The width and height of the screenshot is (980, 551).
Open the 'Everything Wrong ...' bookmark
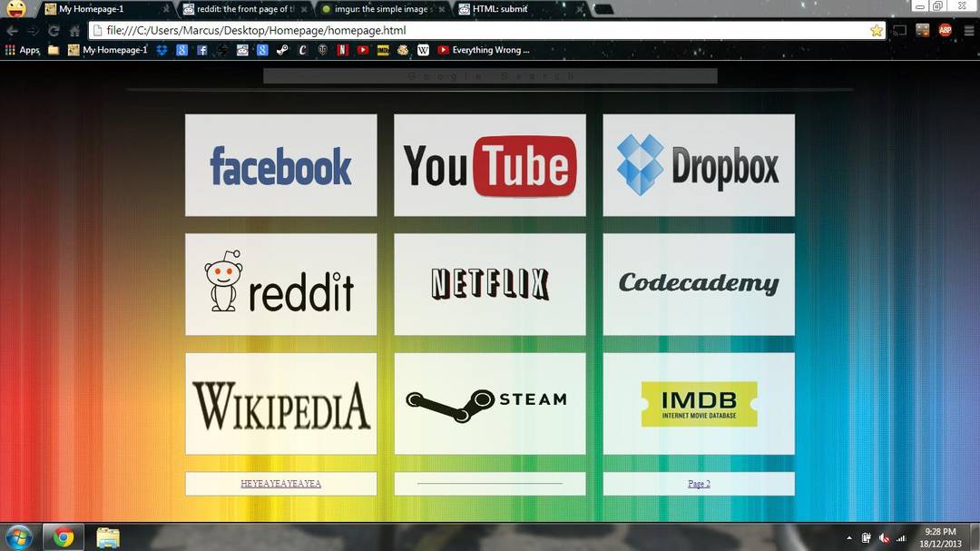[483, 50]
